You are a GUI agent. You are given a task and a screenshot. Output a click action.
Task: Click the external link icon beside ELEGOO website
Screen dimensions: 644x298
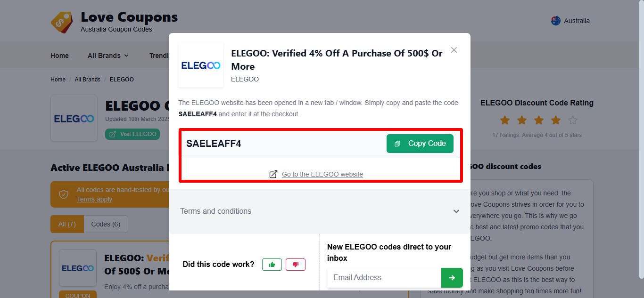[273, 174]
